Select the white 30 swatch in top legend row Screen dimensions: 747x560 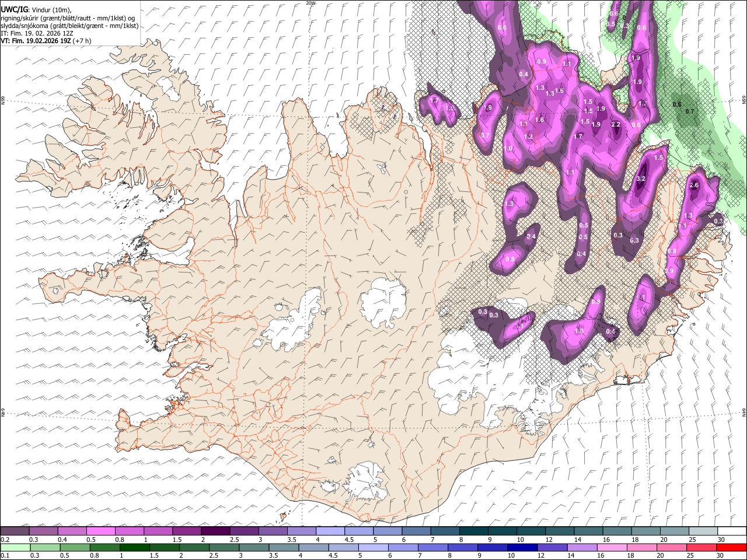point(731,531)
